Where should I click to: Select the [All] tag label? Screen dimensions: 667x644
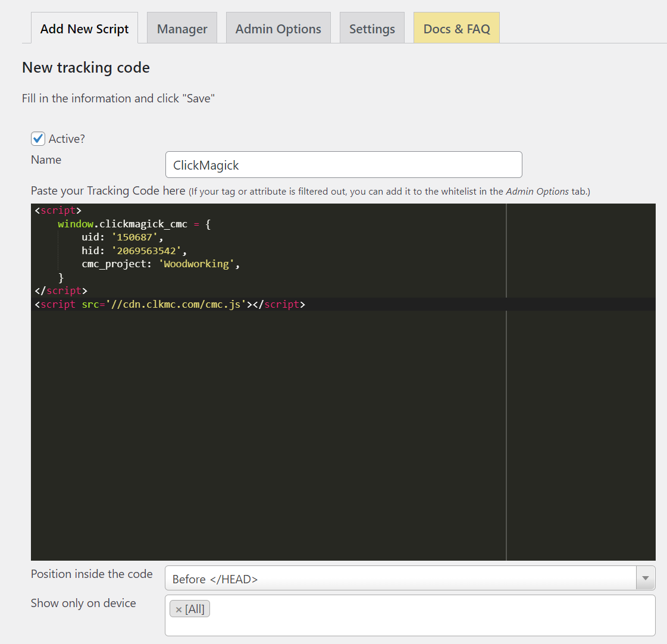[x=195, y=609]
